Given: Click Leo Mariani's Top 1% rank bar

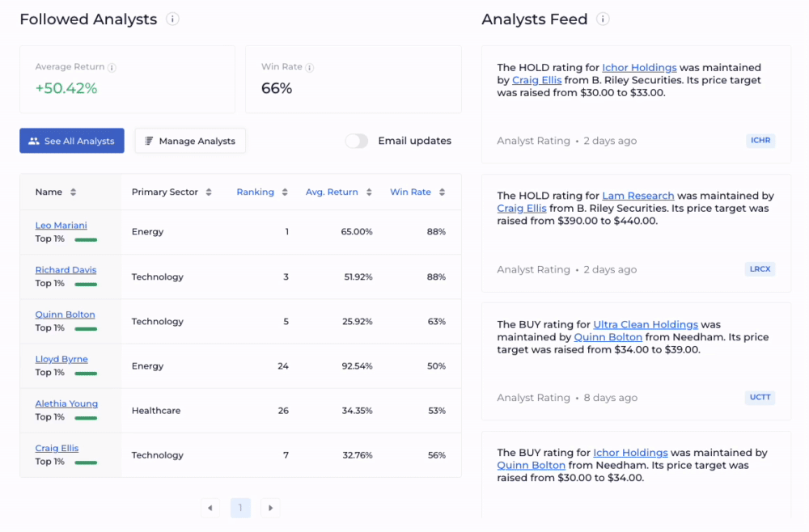Looking at the screenshot, I should 86,239.
